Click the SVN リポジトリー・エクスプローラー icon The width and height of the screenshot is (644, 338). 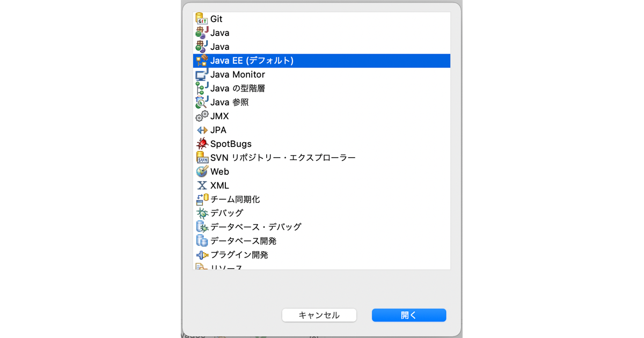[202, 158]
